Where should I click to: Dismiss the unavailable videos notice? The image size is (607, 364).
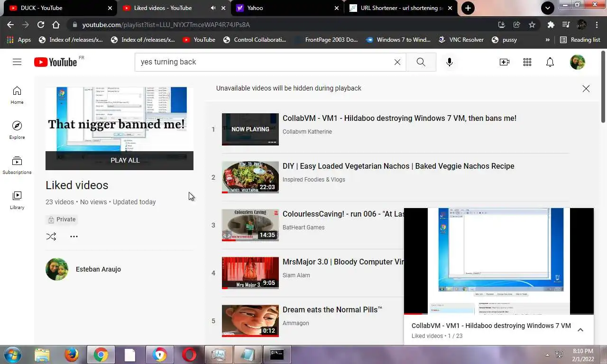(x=586, y=89)
